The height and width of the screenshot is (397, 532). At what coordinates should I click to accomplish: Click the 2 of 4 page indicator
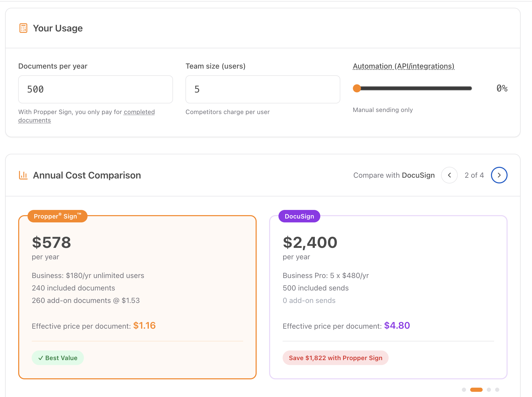click(x=474, y=175)
